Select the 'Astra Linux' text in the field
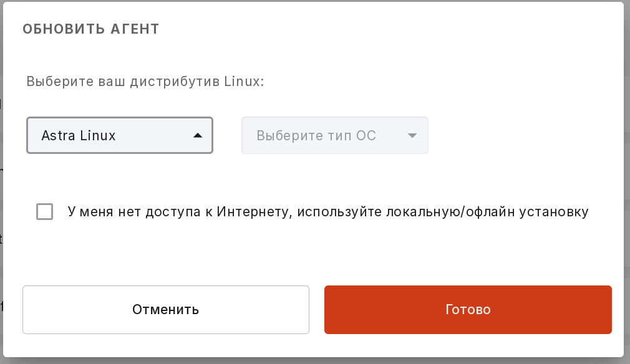630x364 pixels. click(79, 136)
